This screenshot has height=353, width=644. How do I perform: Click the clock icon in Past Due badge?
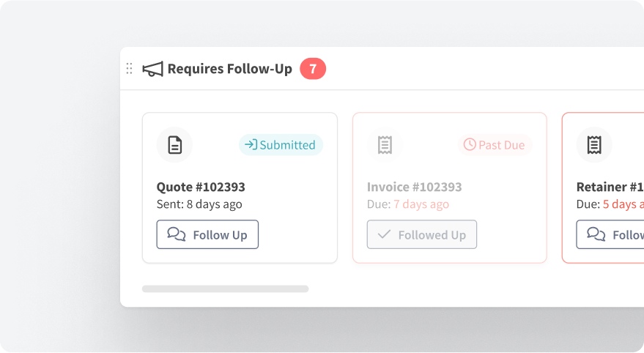[470, 145]
